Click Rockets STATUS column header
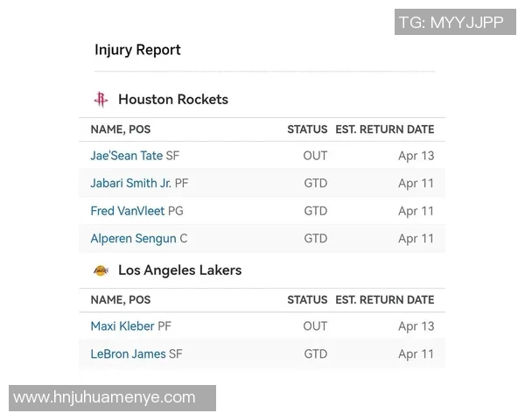525x420 pixels. coord(307,129)
